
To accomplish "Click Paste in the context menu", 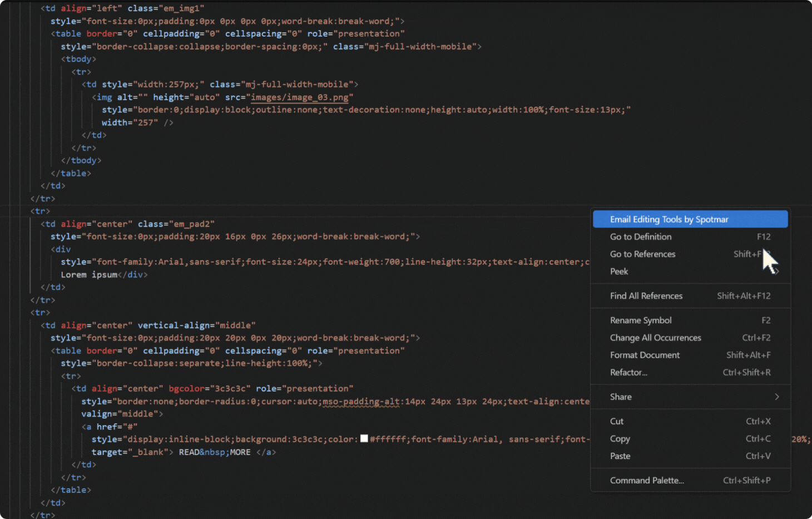I will (620, 456).
